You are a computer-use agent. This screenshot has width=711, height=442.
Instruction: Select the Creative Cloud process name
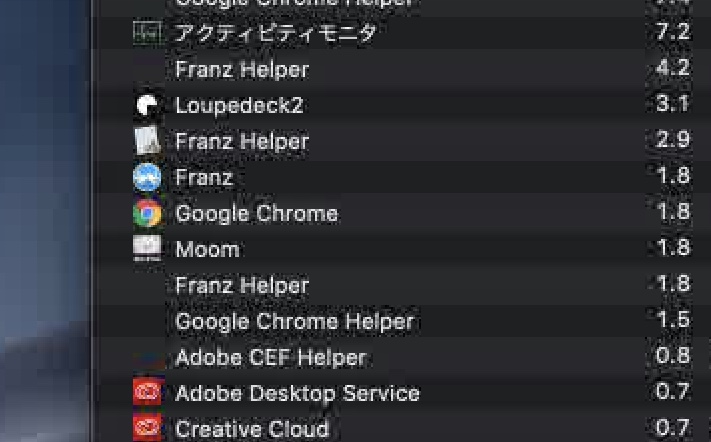click(x=252, y=429)
